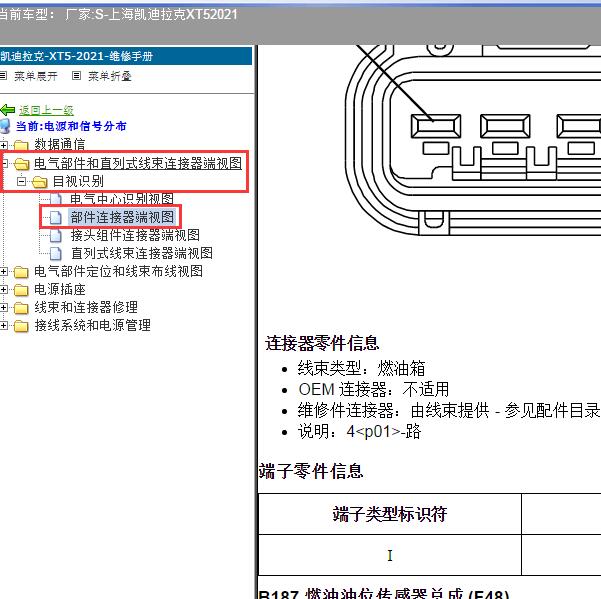Click the connector end-view diagram image

tap(473, 141)
